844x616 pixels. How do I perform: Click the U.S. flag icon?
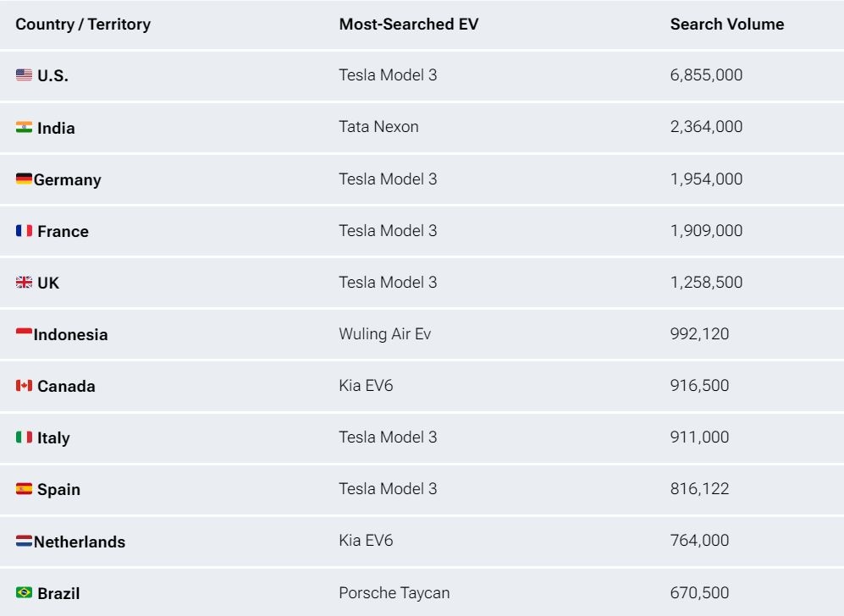pyautogui.click(x=25, y=74)
